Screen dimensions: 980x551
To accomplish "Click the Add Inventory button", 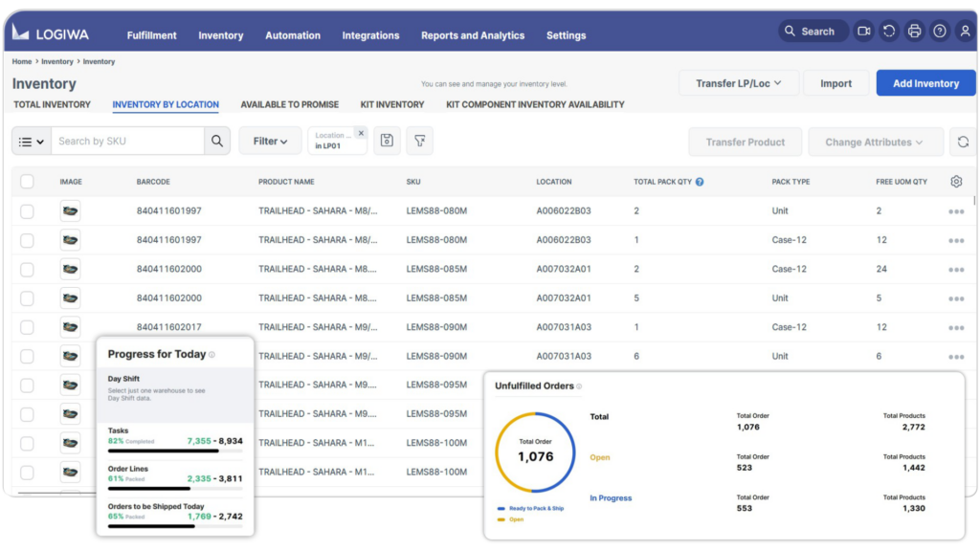I will click(925, 83).
